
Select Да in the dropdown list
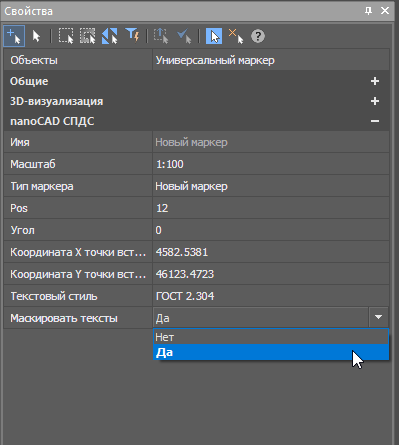271,352
